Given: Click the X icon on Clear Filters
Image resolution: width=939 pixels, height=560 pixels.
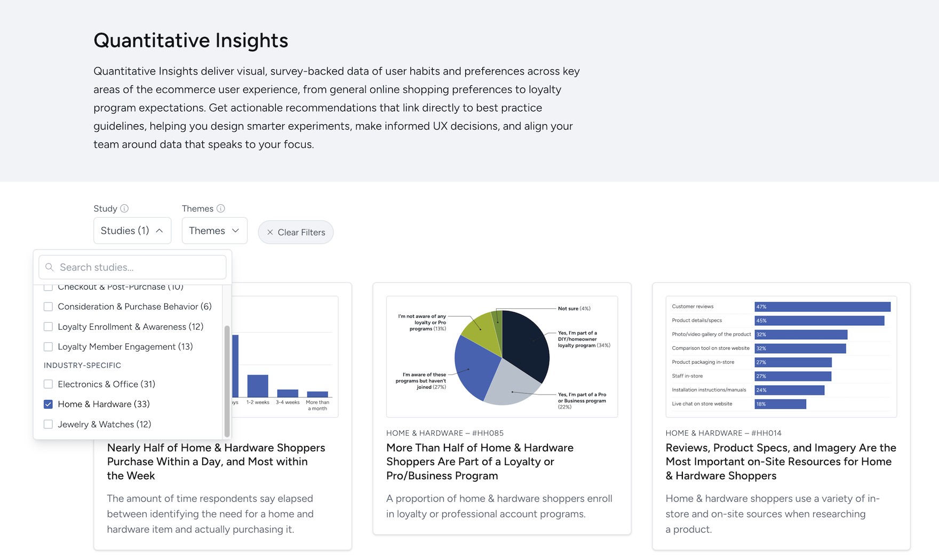Looking at the screenshot, I should [271, 232].
